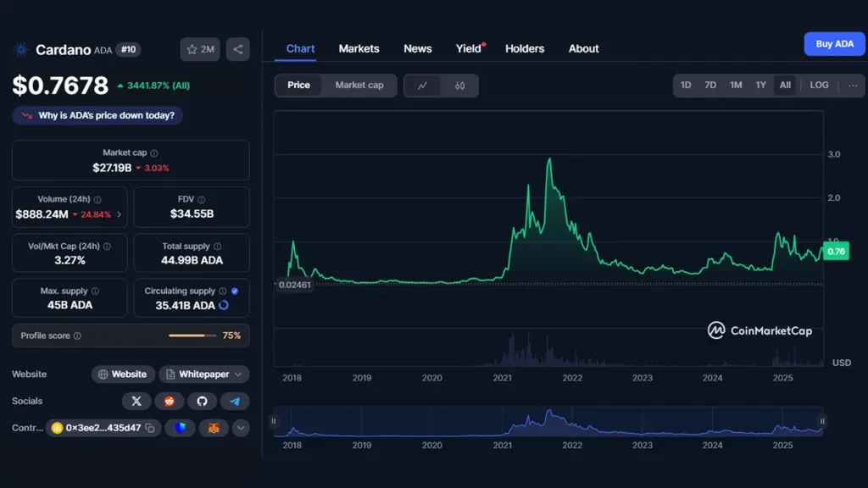Click the Buy ADA button
The width and height of the screenshot is (868, 488).
point(834,44)
